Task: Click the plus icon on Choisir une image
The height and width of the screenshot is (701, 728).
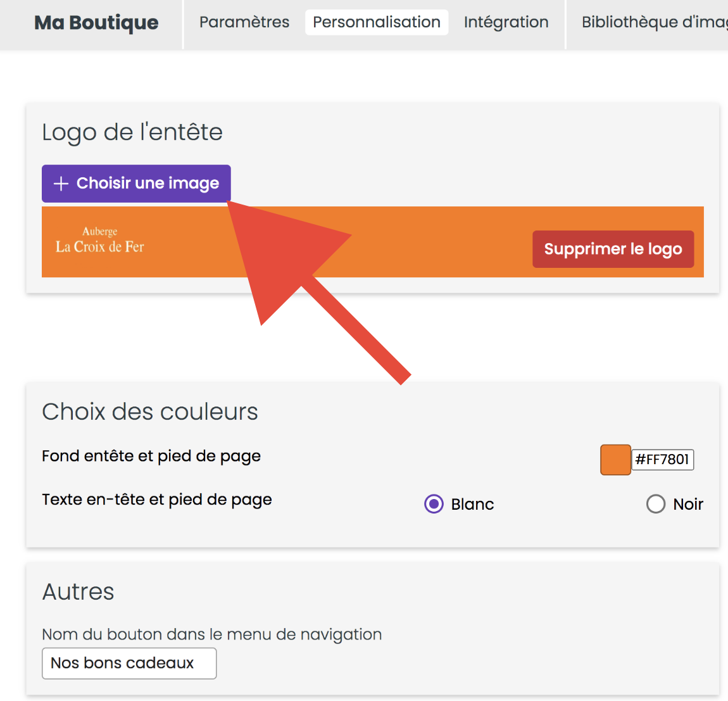Action: point(61,184)
